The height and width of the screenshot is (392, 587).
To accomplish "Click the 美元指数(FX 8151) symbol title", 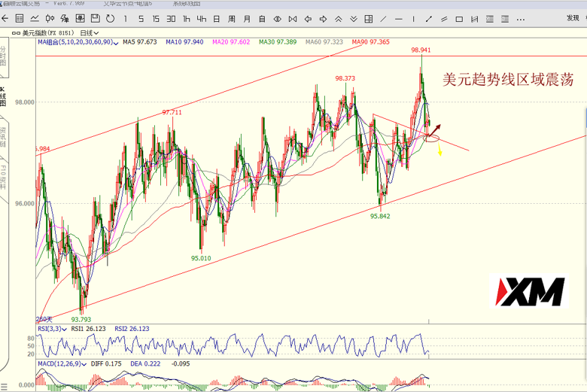I will click(48, 33).
